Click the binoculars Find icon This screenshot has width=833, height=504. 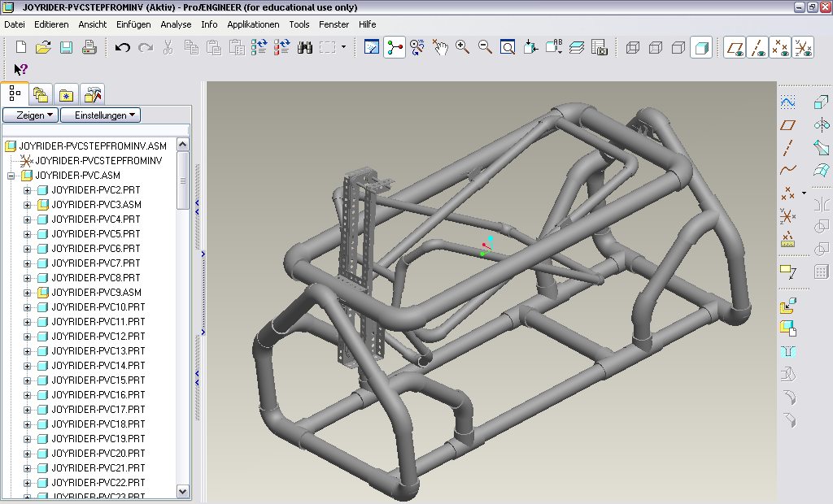[305, 47]
